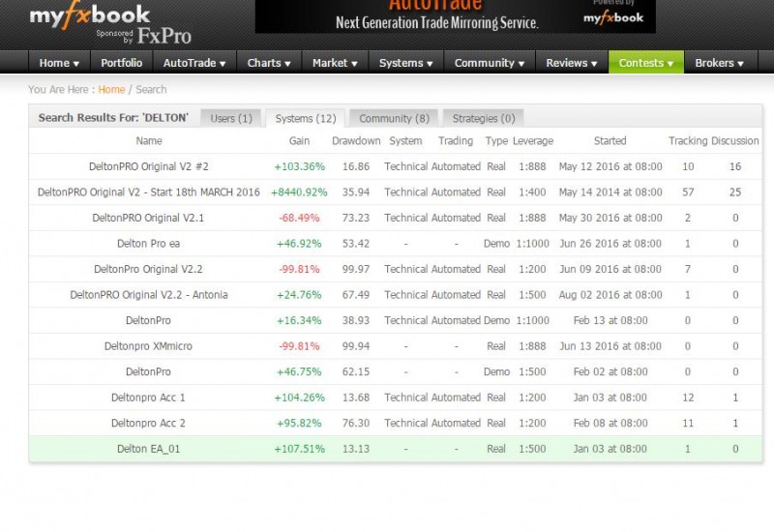Open the Strategies (0) tab
774x532 pixels.
[484, 118]
